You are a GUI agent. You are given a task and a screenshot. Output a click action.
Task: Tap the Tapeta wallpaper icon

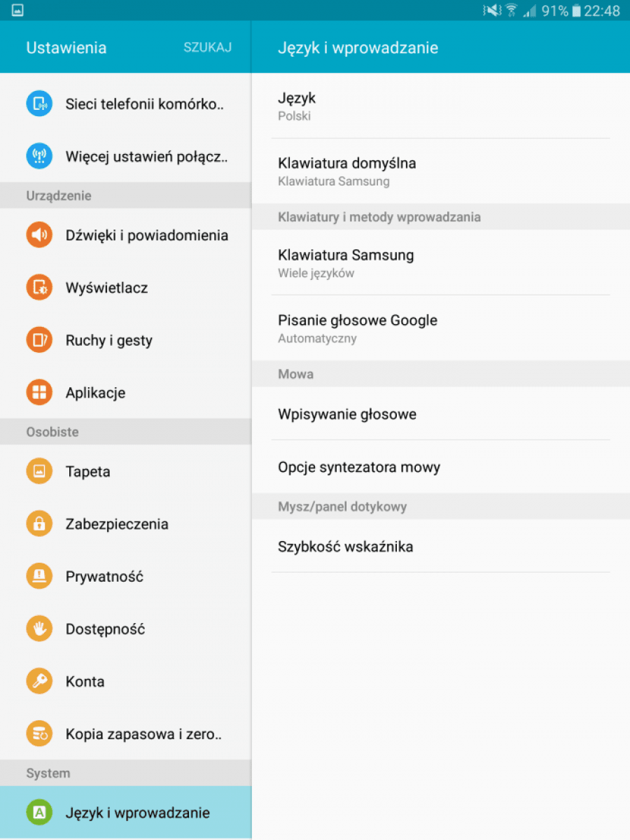click(x=39, y=471)
